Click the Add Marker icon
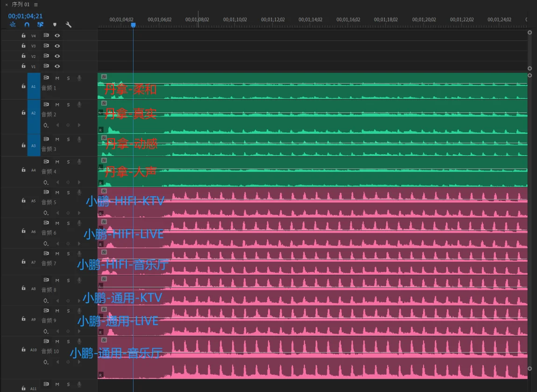Image resolution: width=537 pixels, height=392 pixels. tap(55, 25)
